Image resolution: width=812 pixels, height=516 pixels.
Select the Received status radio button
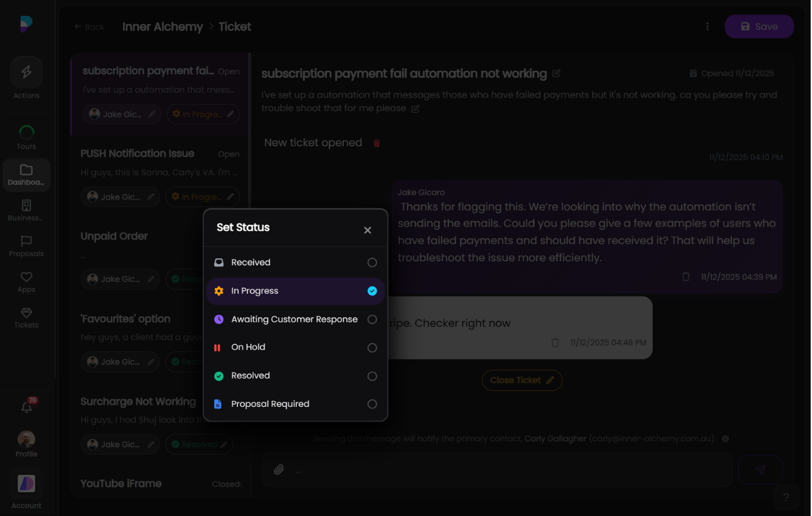point(372,263)
